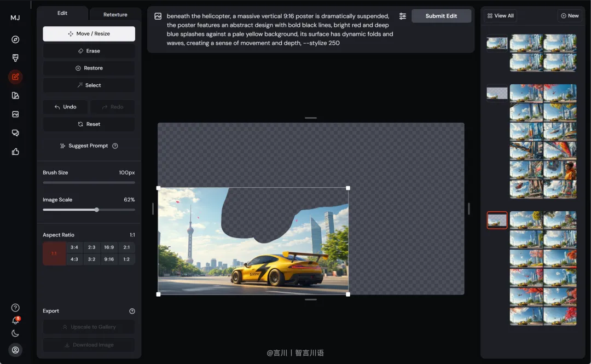Screen dimensions: 591x364
Task: Click the image icon beside the prompt
Action: [158, 16]
